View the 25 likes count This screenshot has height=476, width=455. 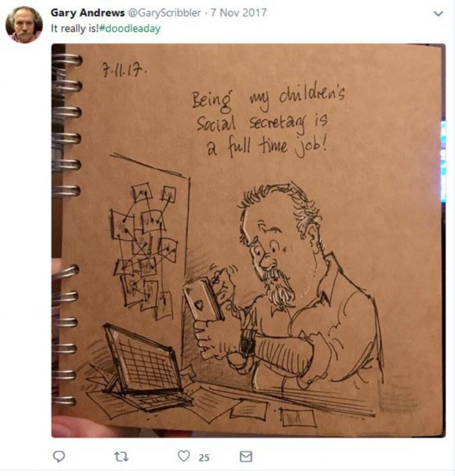pyautogui.click(x=203, y=458)
